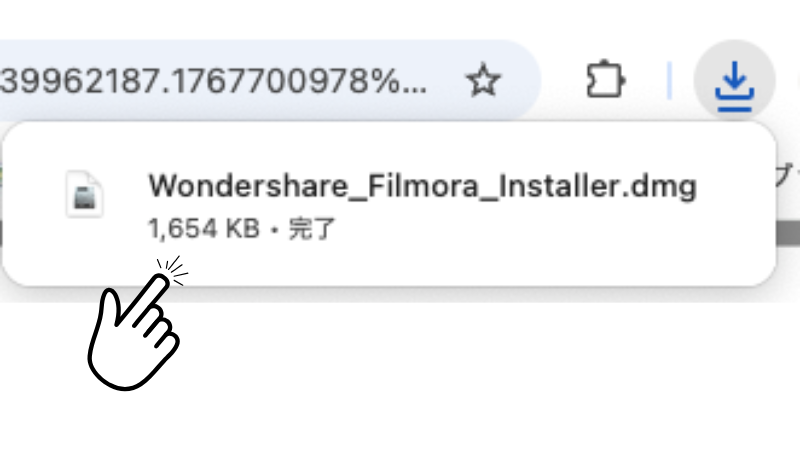
Task: Click the partially hidden Japanese text beside popup
Action: pyautogui.click(x=789, y=178)
